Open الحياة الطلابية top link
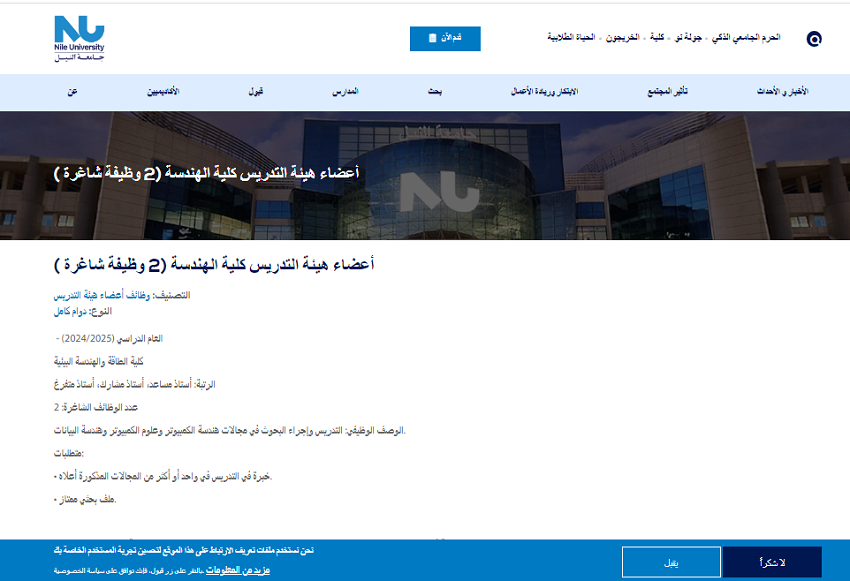This screenshot has height=581, width=850. pyautogui.click(x=571, y=37)
